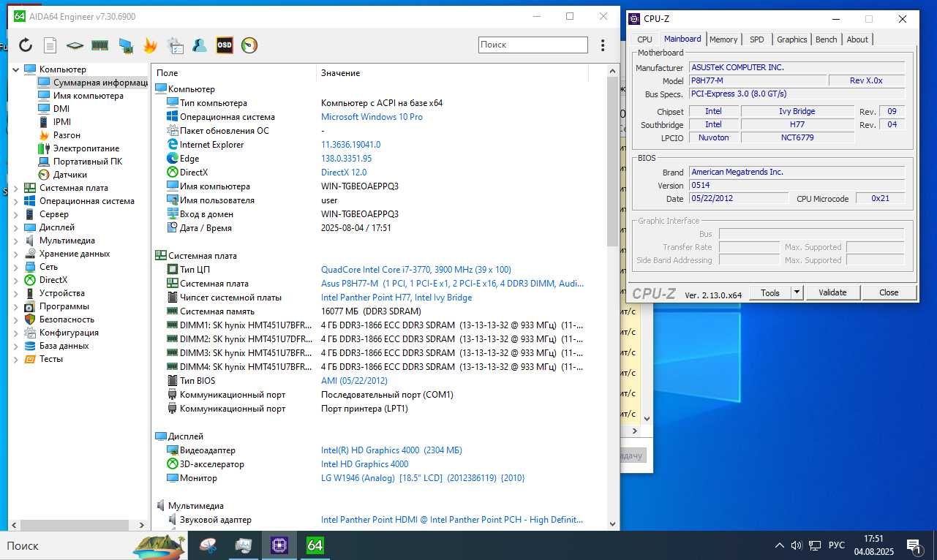Open the Intel(R) HD Graphics 4000 link
The width and height of the screenshot is (937, 560).
[x=391, y=450]
